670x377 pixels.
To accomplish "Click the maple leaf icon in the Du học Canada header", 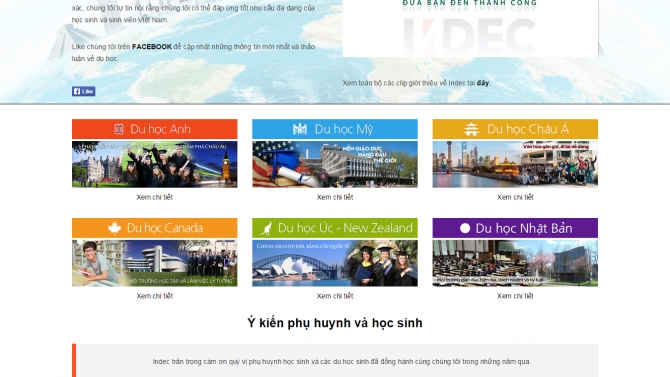I will tap(114, 228).
